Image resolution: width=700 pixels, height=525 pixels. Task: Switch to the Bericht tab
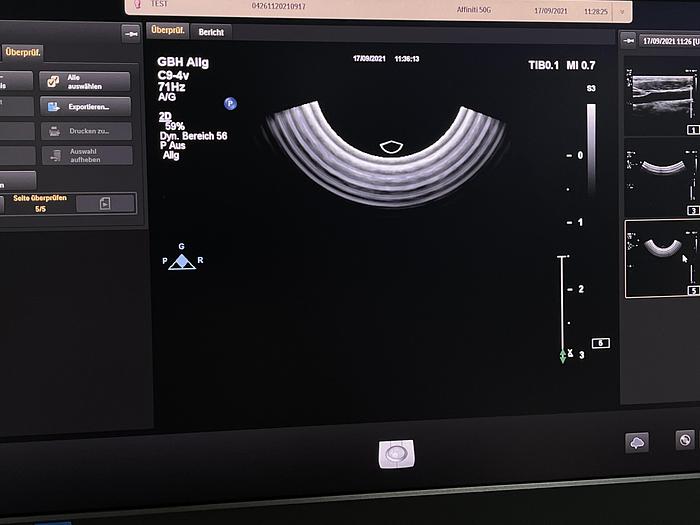tap(211, 32)
